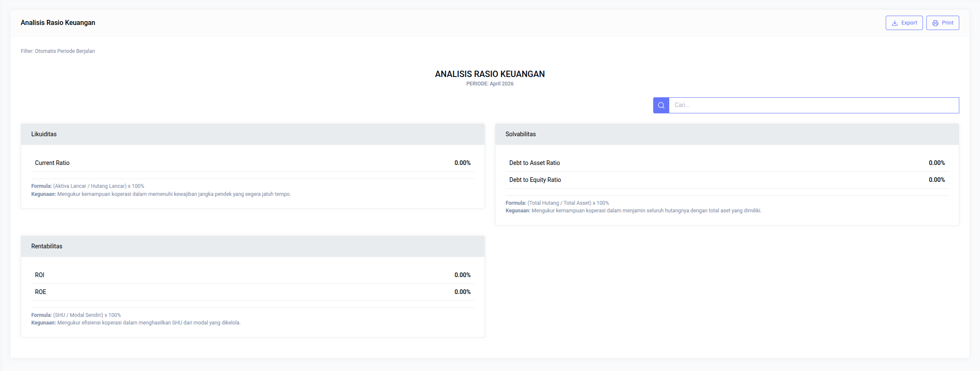Select the ROI row label
980x371 pixels.
coord(40,275)
